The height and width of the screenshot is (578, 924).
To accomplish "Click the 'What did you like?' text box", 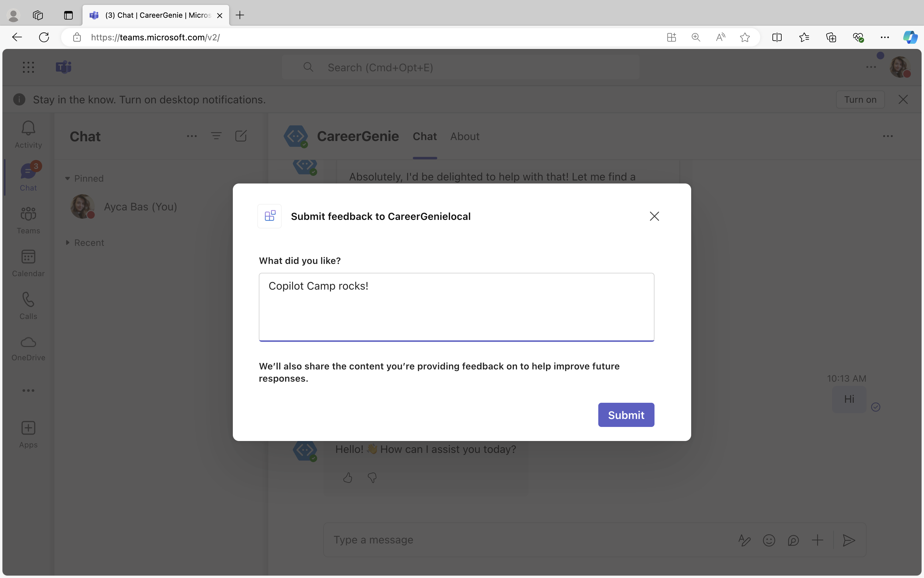I will tap(456, 307).
